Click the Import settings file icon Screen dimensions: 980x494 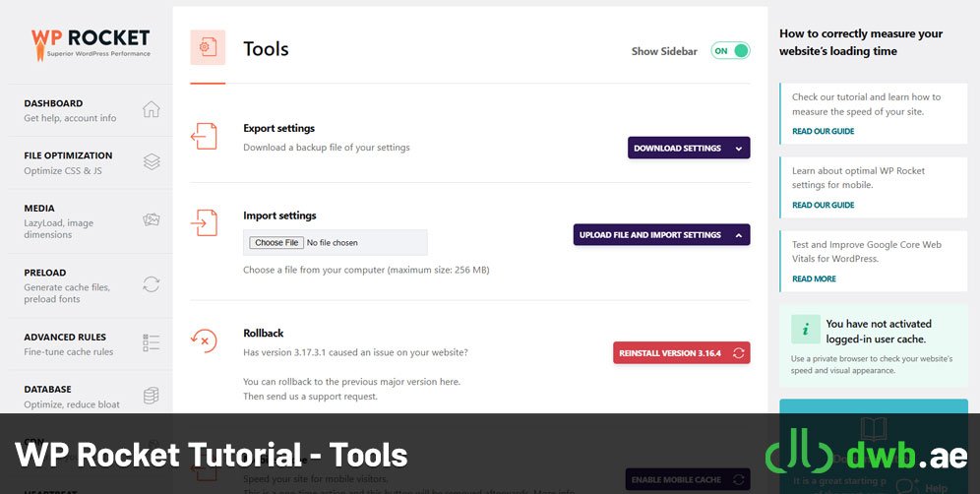point(204,222)
